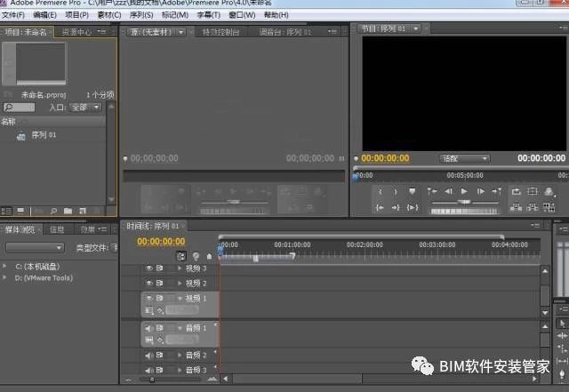569x392 pixels.
Task: Toggle sync lock on 视频 3 track
Action: [160, 268]
